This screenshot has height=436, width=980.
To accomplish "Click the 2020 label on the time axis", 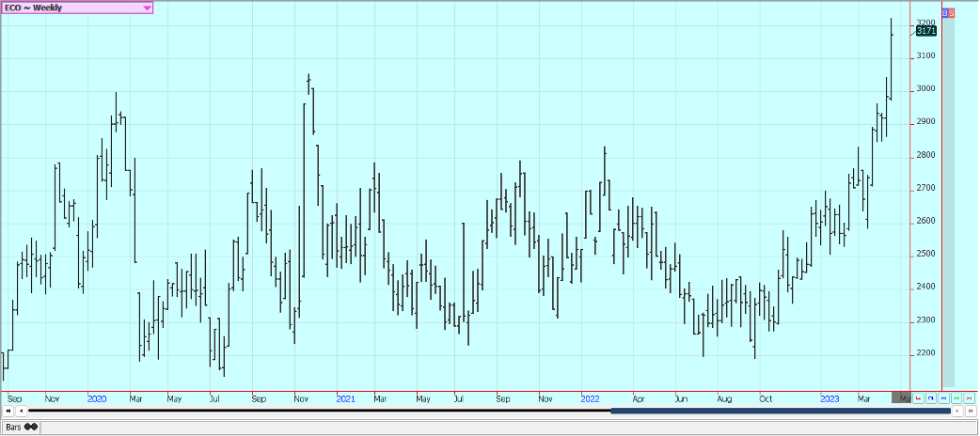I will [x=96, y=398].
